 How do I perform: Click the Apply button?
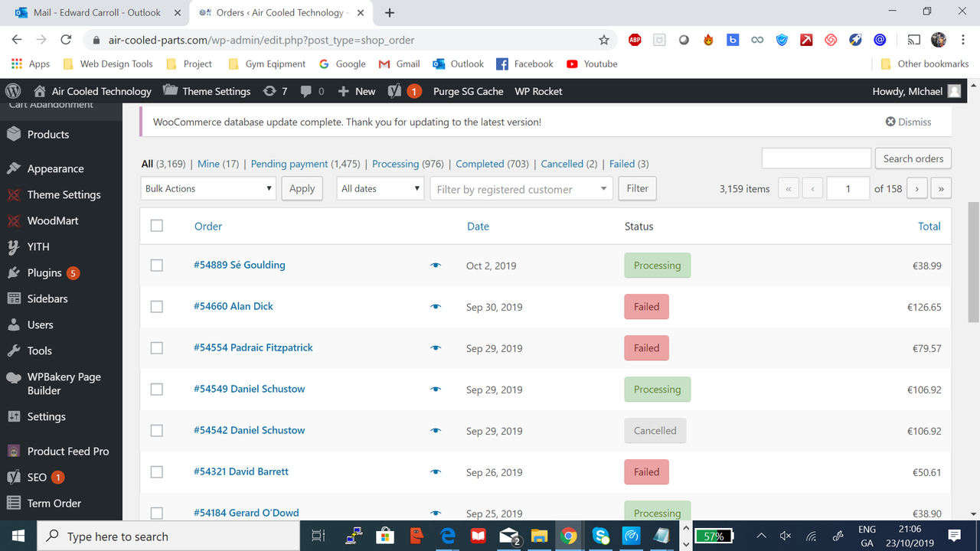pos(302,188)
